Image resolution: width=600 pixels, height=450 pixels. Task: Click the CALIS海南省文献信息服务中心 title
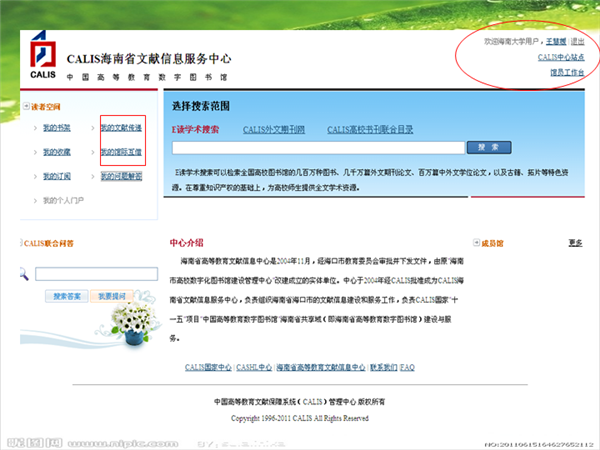149,59
